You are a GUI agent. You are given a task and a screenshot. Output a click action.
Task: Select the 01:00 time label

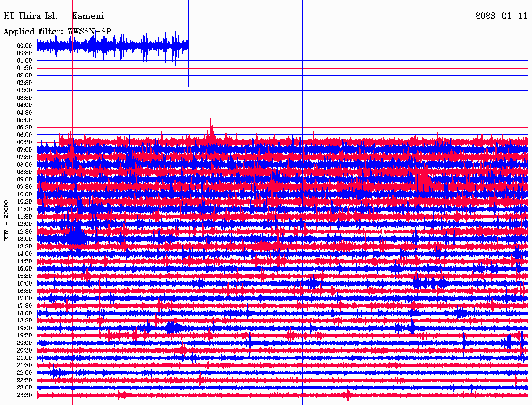pyautogui.click(x=24, y=61)
